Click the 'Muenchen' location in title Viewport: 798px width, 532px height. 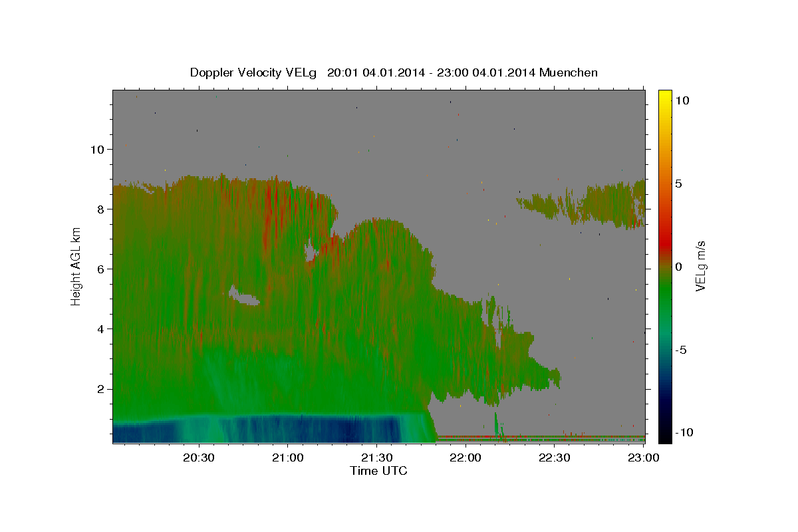click(569, 72)
